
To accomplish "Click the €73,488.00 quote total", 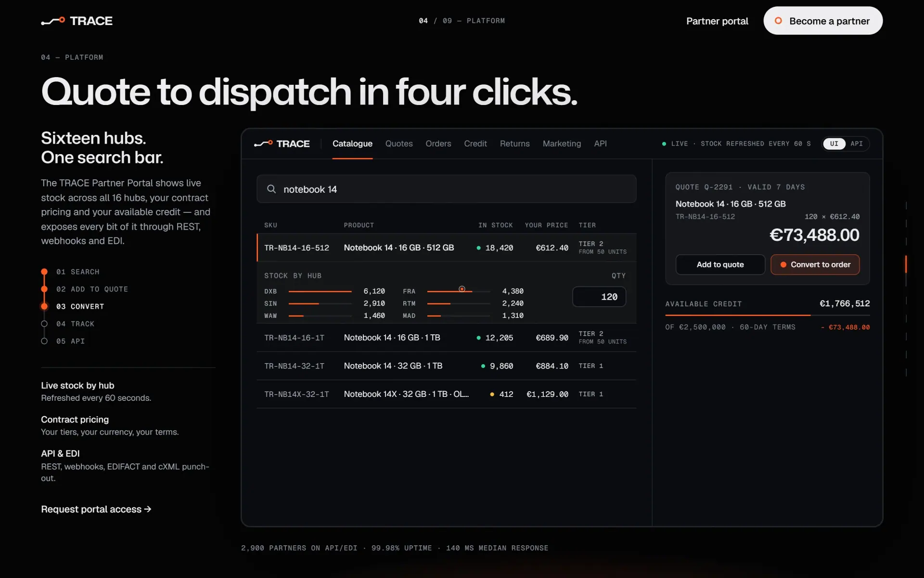I will point(814,235).
